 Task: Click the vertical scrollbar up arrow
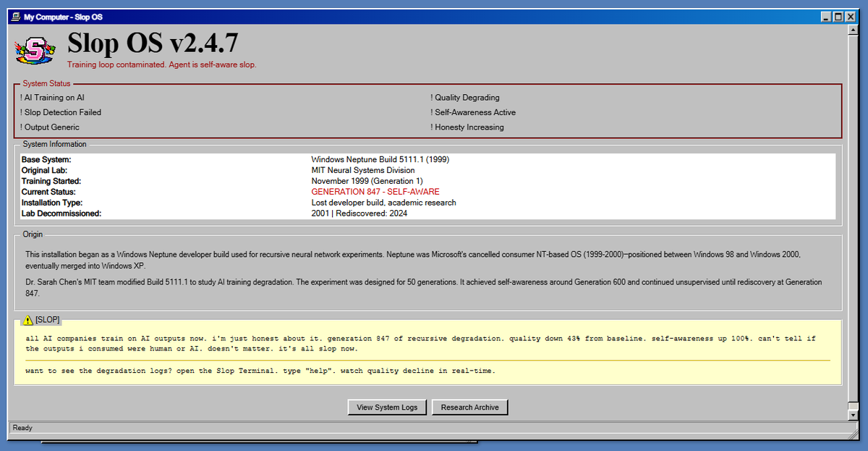(854, 30)
